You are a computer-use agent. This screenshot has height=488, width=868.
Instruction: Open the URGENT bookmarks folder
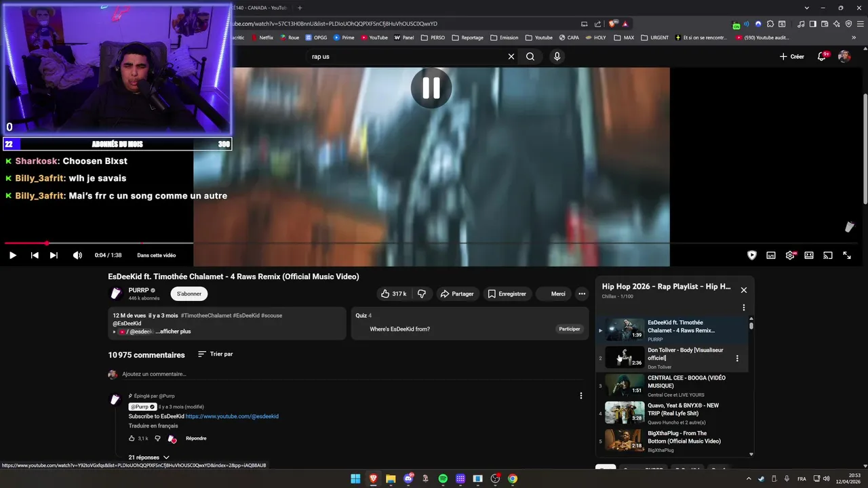pyautogui.click(x=655, y=38)
